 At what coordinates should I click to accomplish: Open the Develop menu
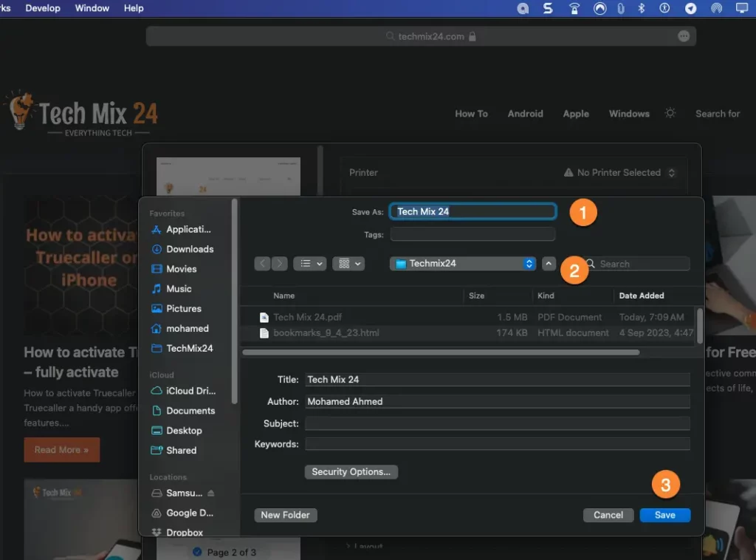click(x=42, y=8)
